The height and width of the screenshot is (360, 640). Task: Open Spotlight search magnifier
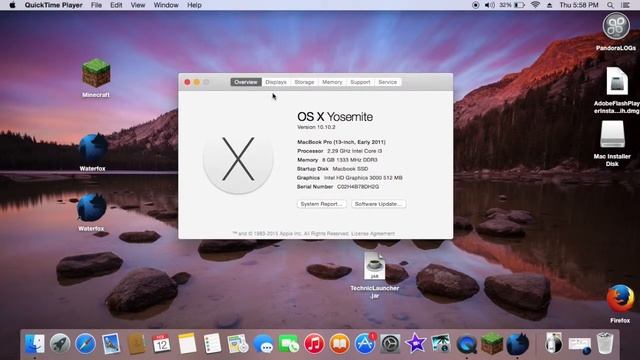coord(610,5)
